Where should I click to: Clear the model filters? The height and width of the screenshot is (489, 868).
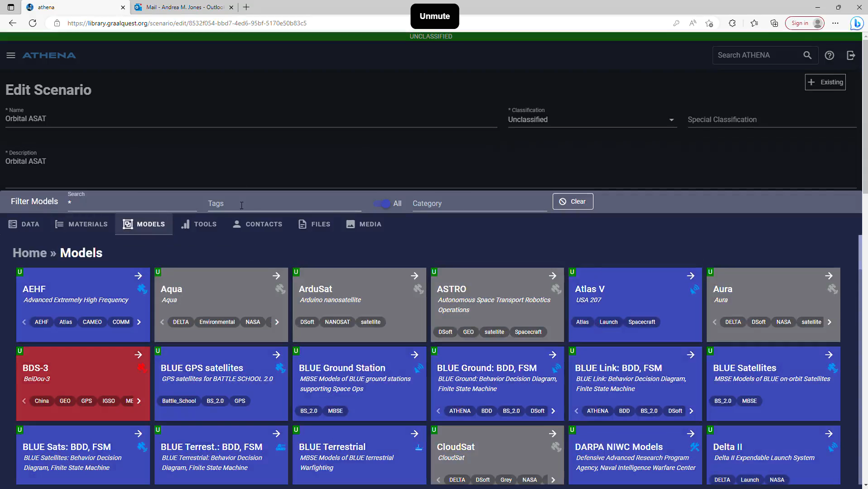coord(573,201)
